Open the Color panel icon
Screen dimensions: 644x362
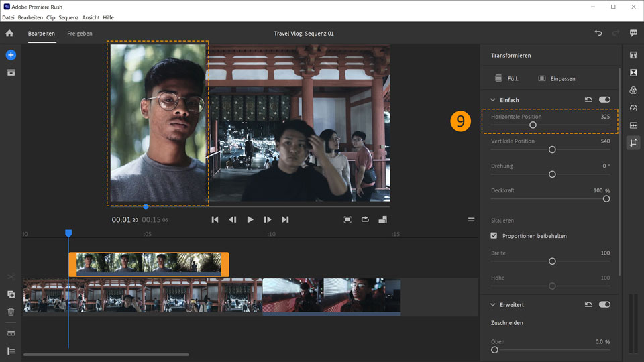click(633, 90)
